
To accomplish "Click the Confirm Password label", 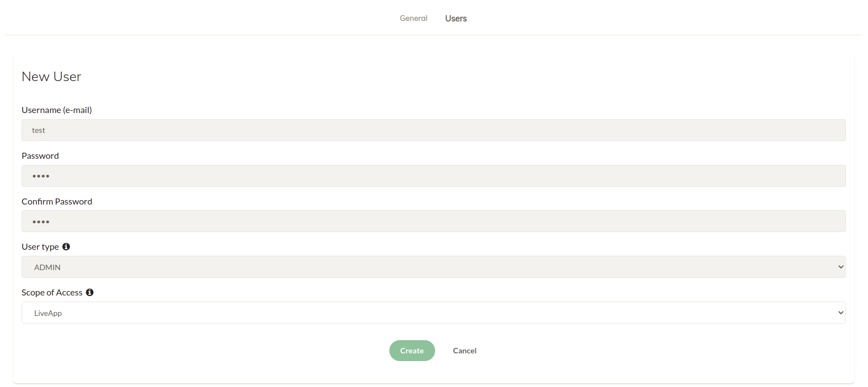I will click(x=57, y=201).
